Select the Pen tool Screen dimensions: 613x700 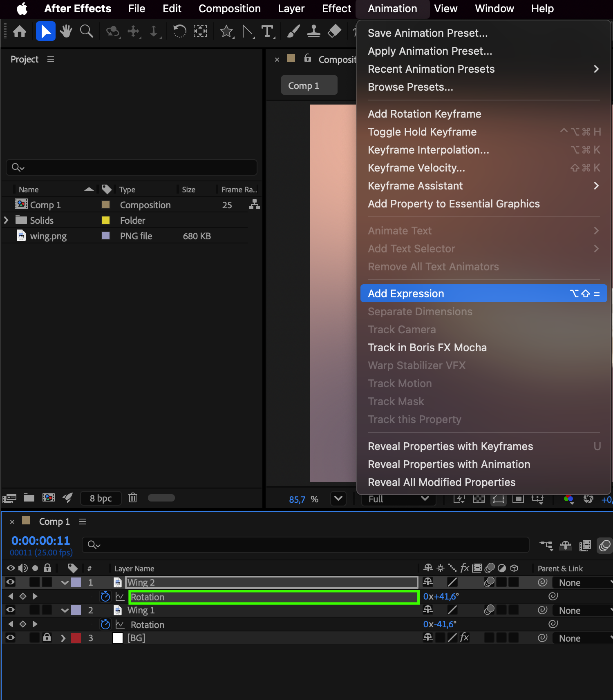248,31
